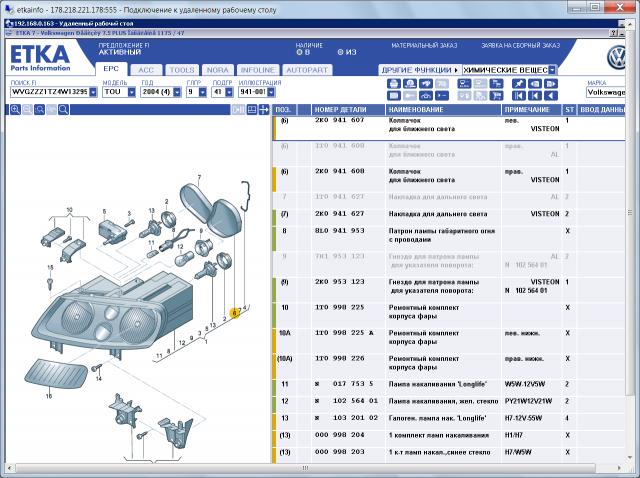This screenshot has width=640, height=478.
Task: Click the icon right of the pushpin
Action: pos(535,84)
